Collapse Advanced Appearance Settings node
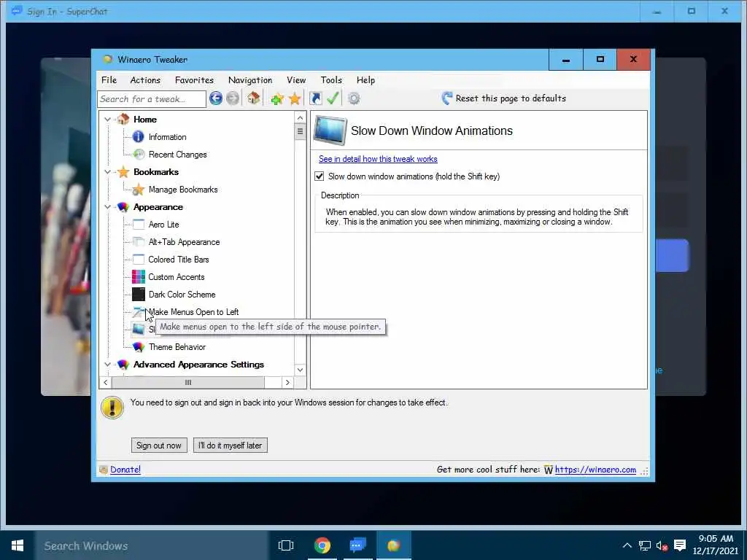 click(x=108, y=365)
